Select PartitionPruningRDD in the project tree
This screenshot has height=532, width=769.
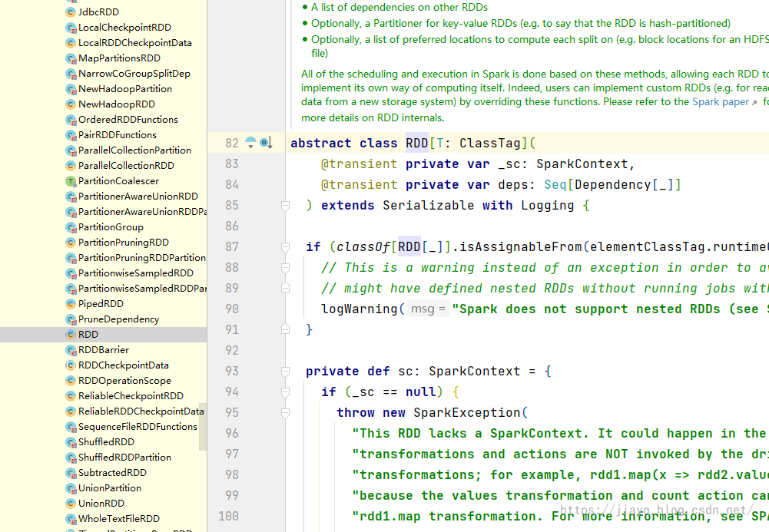point(124,243)
